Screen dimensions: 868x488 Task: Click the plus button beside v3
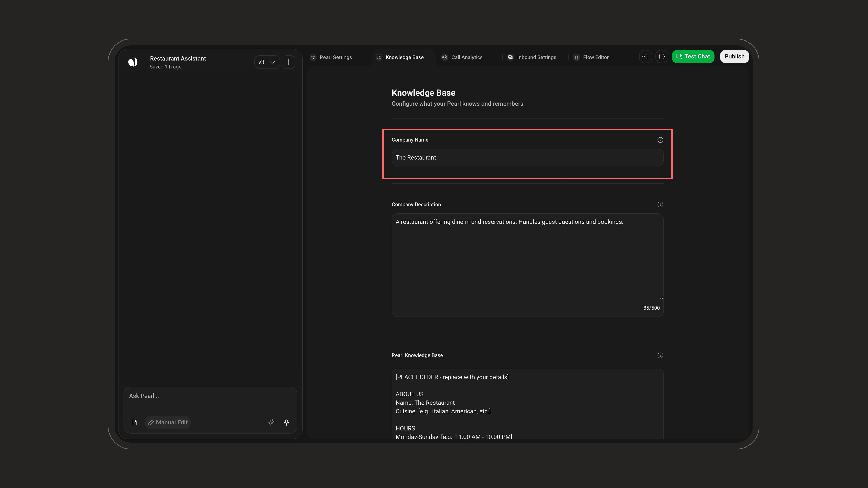(288, 62)
